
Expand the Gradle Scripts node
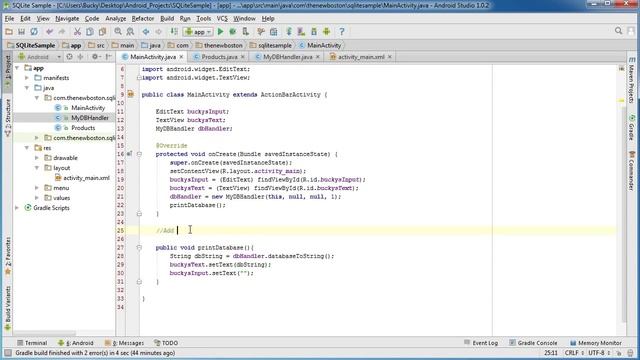(17, 208)
